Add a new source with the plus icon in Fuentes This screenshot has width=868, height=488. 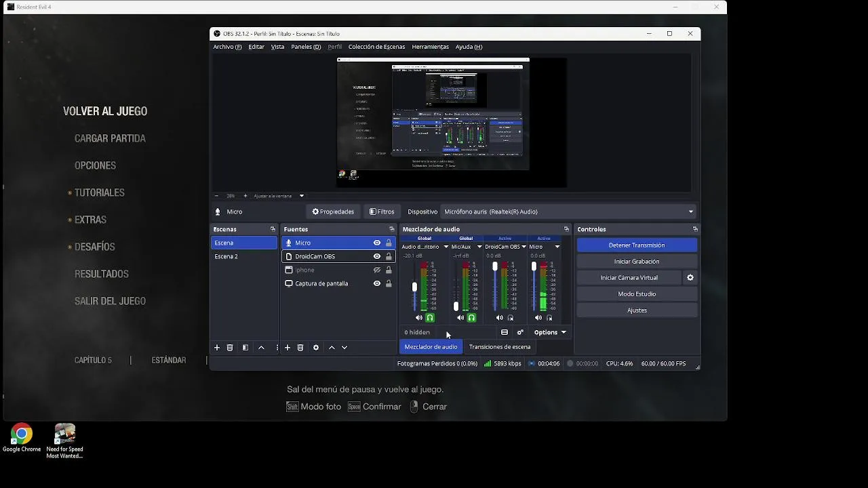click(x=288, y=348)
